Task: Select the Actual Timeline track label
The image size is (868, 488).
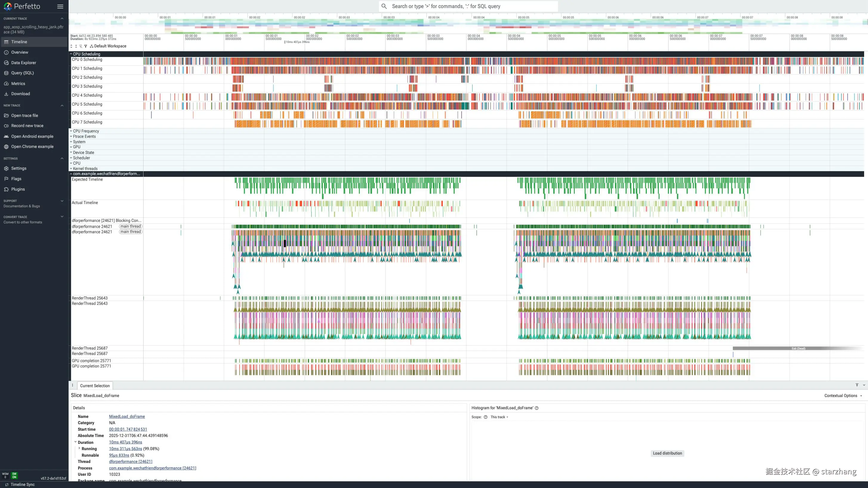Action: 85,203
